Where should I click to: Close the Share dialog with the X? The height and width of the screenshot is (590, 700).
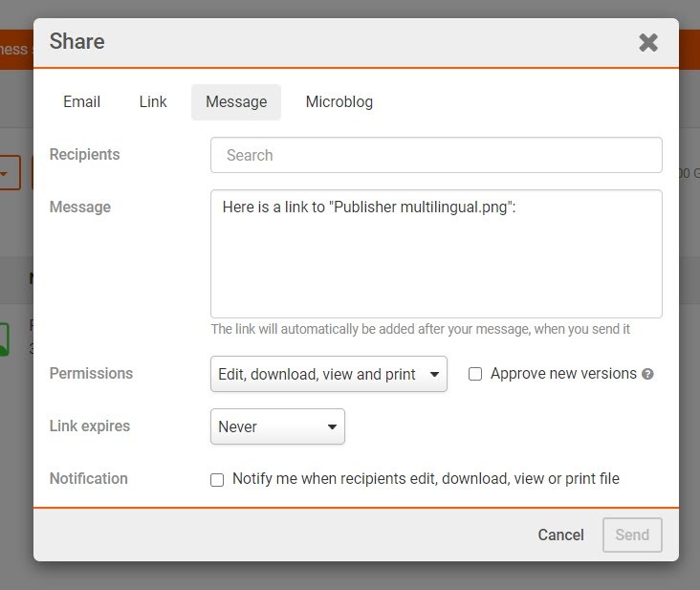(x=648, y=42)
